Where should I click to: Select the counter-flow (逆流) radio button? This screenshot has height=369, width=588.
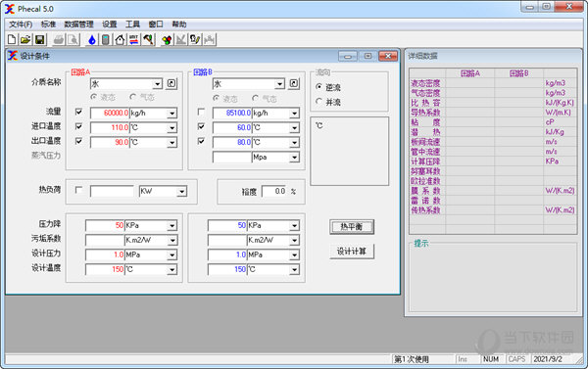coord(319,87)
